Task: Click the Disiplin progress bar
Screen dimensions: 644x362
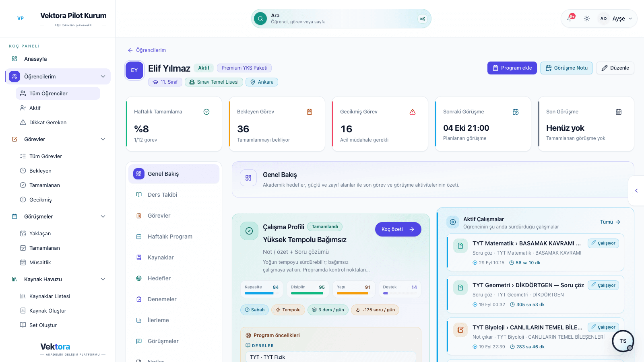Action: [x=308, y=293]
